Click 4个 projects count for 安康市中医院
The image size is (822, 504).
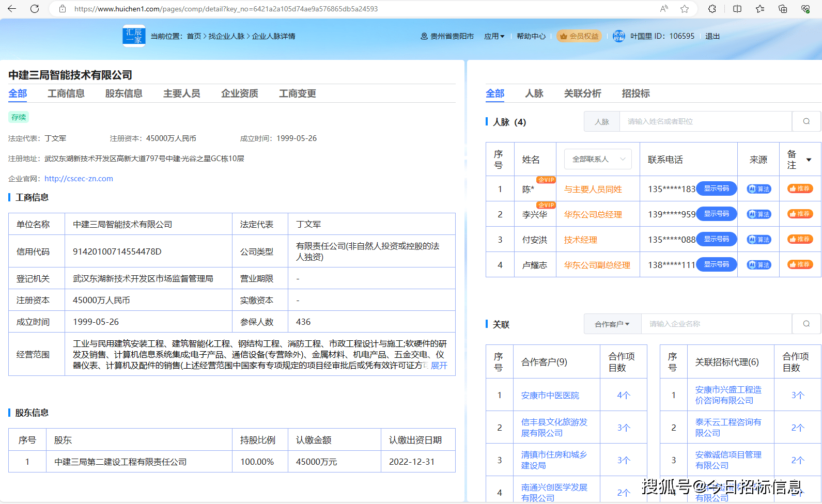click(624, 396)
